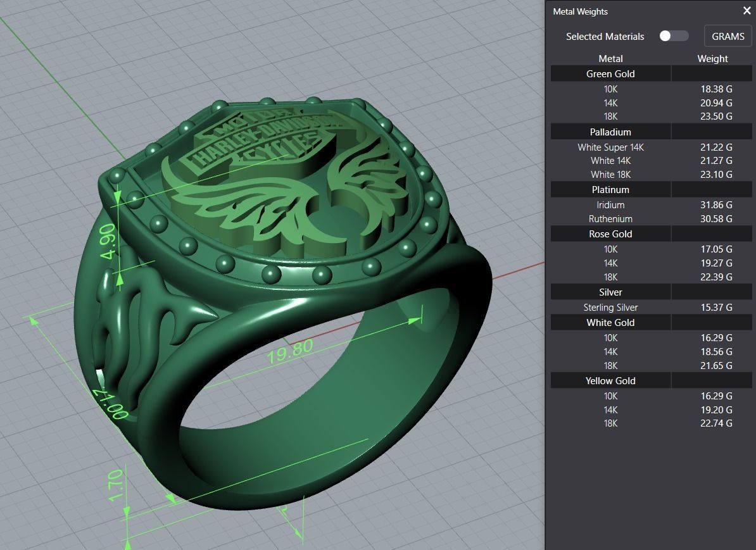This screenshot has width=756, height=550.
Task: Select the White 18K palladium row
Action: (x=651, y=175)
